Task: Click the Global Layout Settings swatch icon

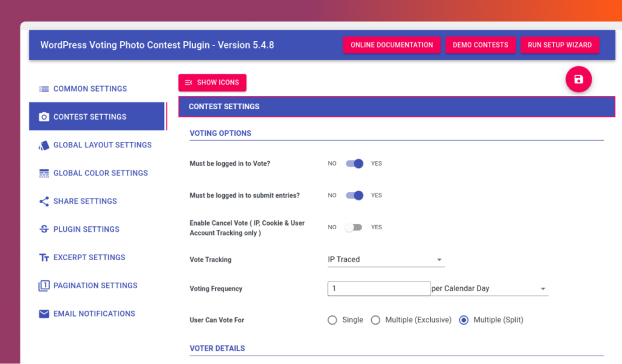Action: pyautogui.click(x=44, y=145)
